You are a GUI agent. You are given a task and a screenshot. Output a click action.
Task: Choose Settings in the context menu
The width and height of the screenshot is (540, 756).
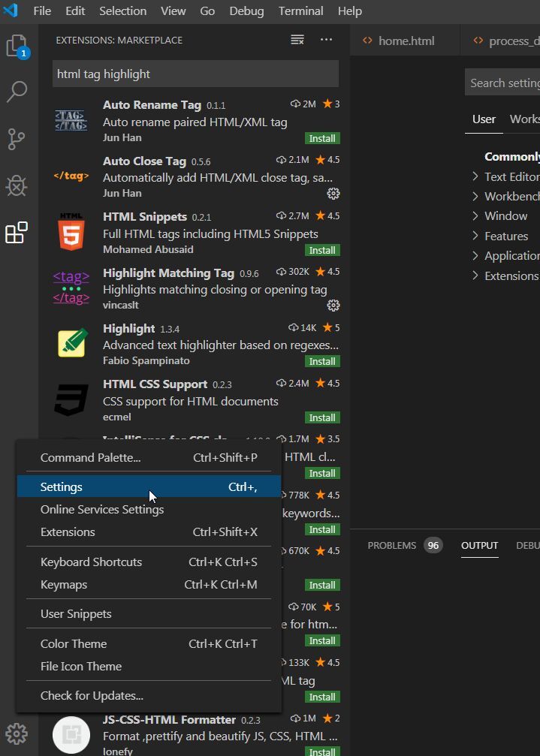pos(149,486)
